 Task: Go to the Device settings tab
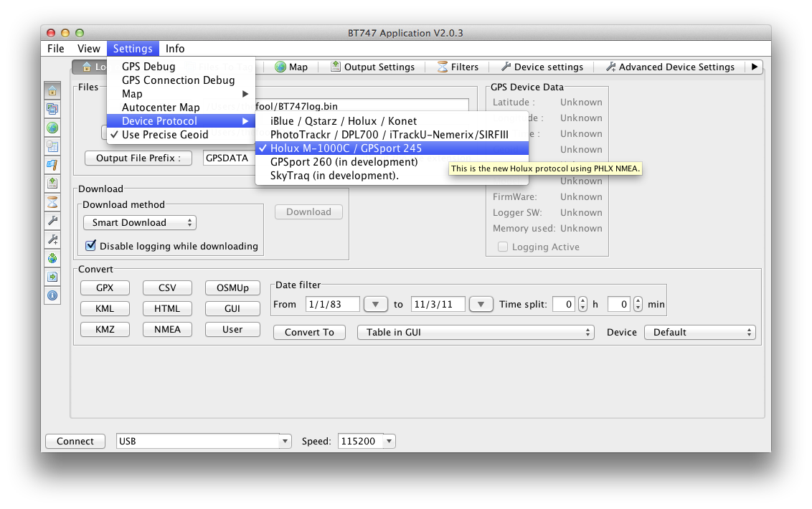542,67
